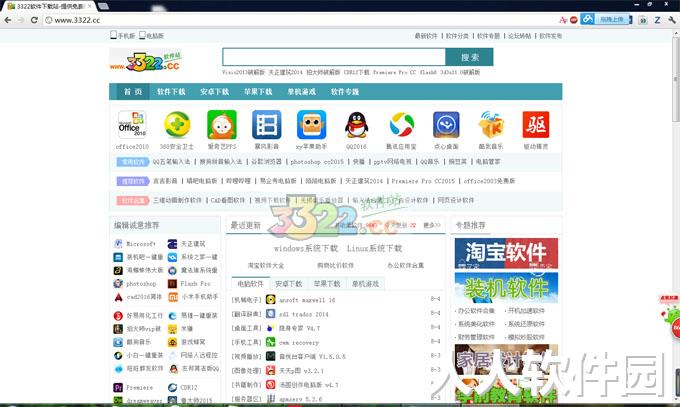
Task: Open 单机游戏 in teal navigation bar
Action: 301,92
